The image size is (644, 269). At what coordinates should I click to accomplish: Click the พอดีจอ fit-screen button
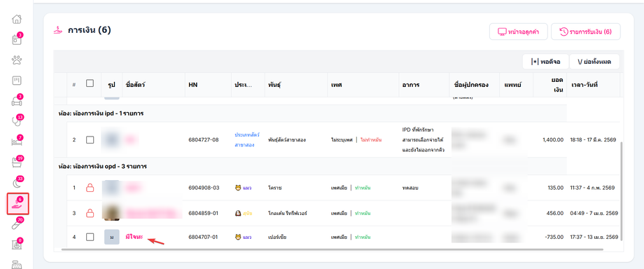pyautogui.click(x=546, y=62)
